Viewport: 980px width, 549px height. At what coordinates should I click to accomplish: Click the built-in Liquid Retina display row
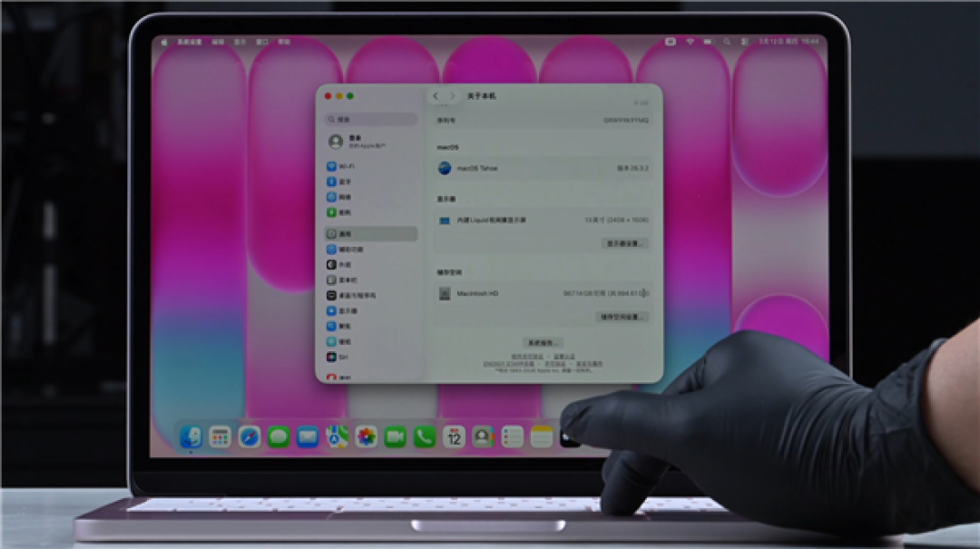point(543,221)
